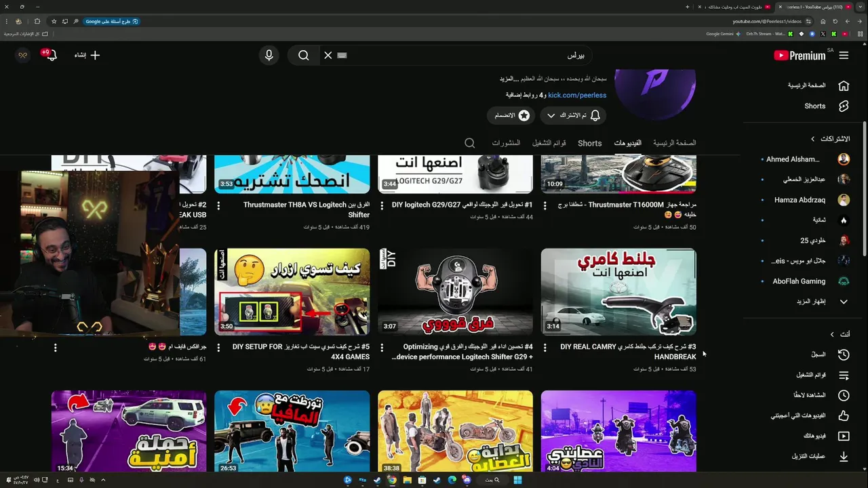Open options menu for جرافكس فايف video
This screenshot has height=488, width=868.
pyautogui.click(x=55, y=348)
